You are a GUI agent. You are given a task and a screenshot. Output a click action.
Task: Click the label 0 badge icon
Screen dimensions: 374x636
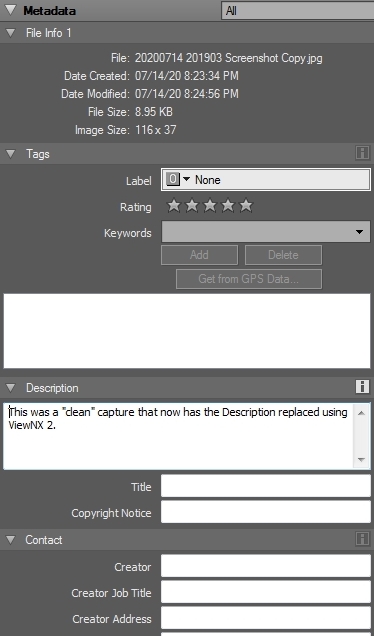(x=173, y=179)
